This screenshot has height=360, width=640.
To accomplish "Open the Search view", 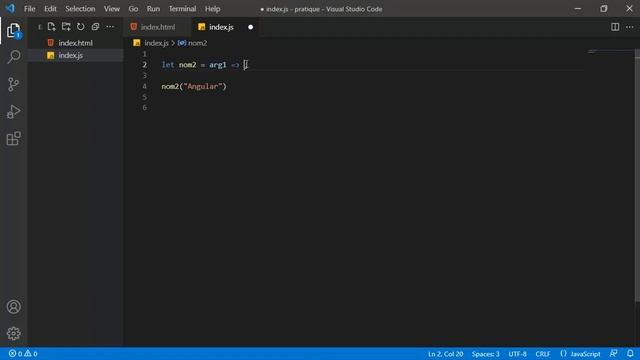I will 13,57.
